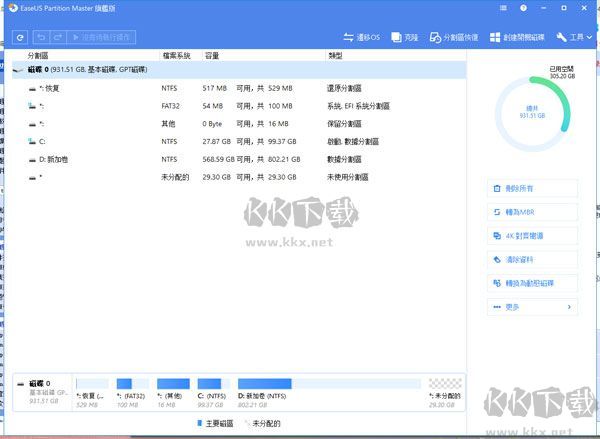Click the File System column header
Screen dimensions: 600x439
pyautogui.click(x=176, y=55)
